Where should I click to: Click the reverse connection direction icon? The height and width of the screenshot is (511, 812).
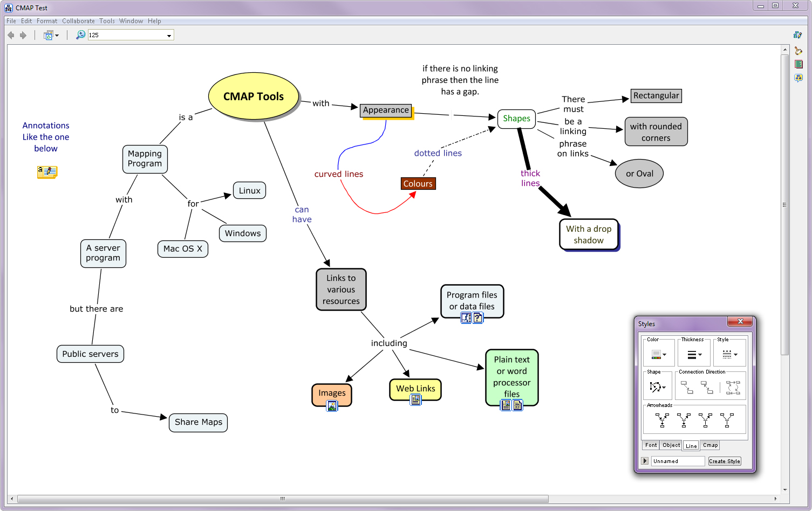pyautogui.click(x=733, y=387)
